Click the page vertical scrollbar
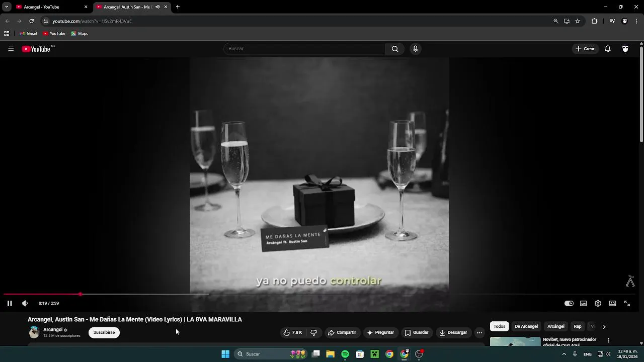The image size is (644, 362). pyautogui.click(x=641, y=96)
